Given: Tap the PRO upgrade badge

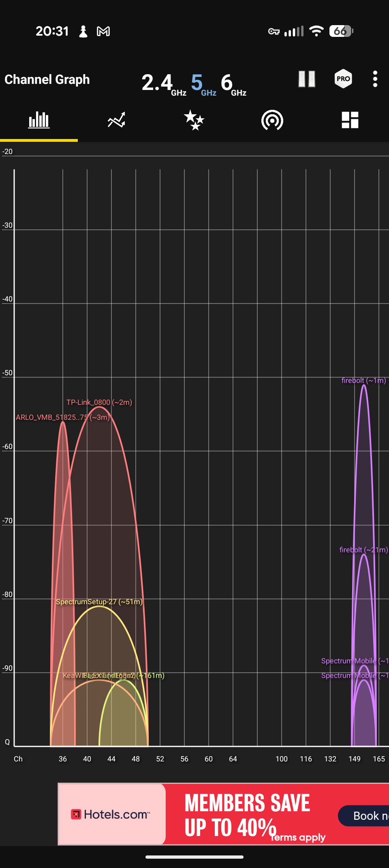Looking at the screenshot, I should (x=343, y=79).
